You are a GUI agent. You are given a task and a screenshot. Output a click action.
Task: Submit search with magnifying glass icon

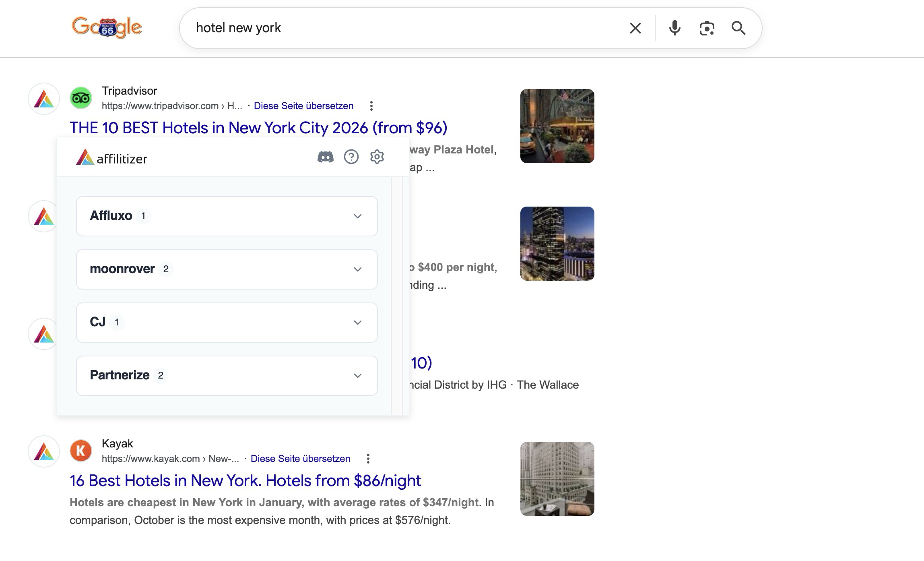coord(738,28)
